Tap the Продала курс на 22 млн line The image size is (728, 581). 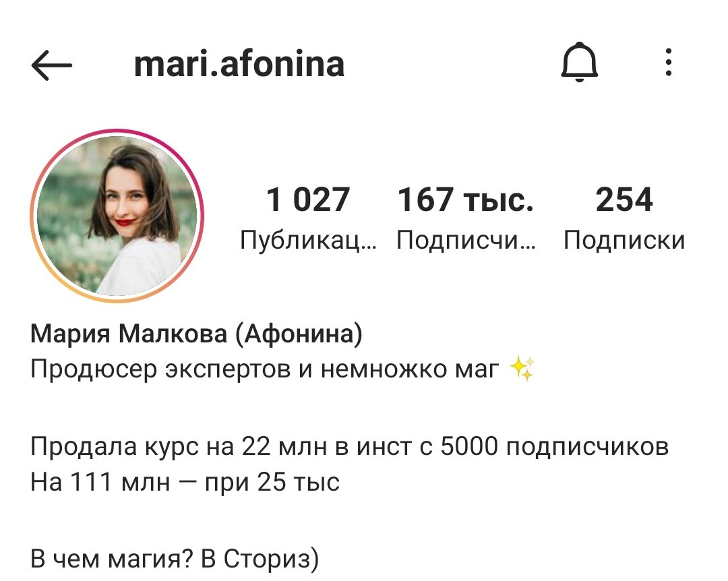tap(350, 447)
